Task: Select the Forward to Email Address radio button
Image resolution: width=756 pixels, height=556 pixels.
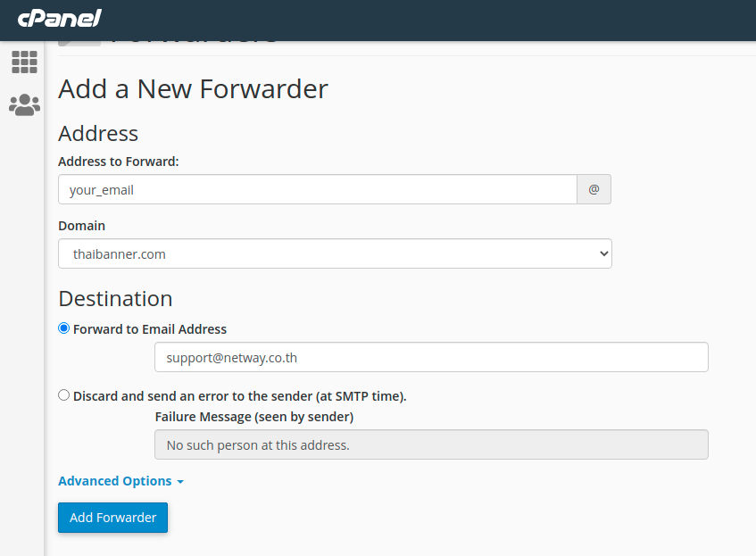Action: 63,328
